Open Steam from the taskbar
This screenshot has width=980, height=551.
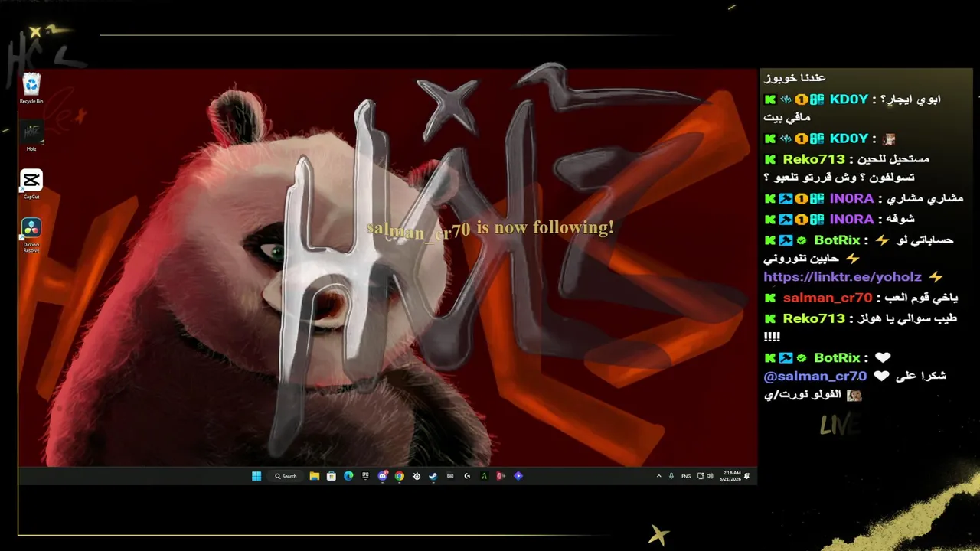coord(433,476)
